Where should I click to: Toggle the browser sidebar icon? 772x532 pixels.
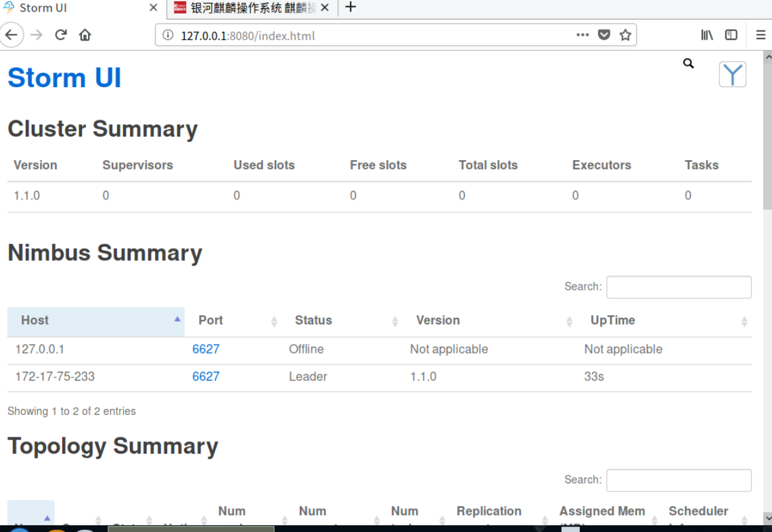coord(731,35)
